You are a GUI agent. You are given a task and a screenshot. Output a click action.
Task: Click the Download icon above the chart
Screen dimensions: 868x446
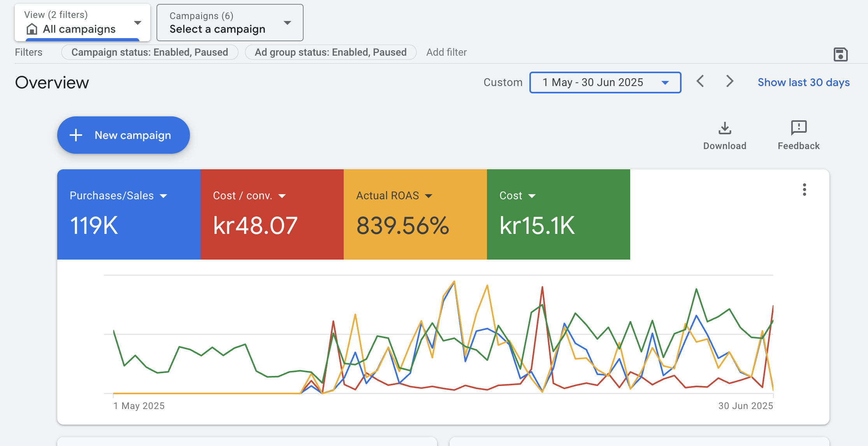point(724,127)
